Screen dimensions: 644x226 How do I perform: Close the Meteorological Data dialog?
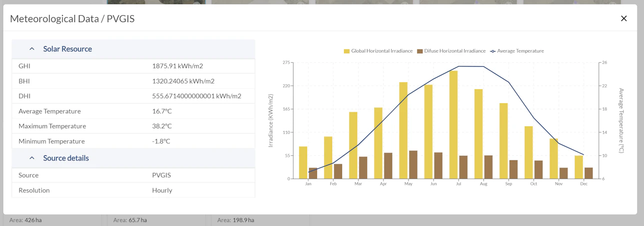point(623,19)
